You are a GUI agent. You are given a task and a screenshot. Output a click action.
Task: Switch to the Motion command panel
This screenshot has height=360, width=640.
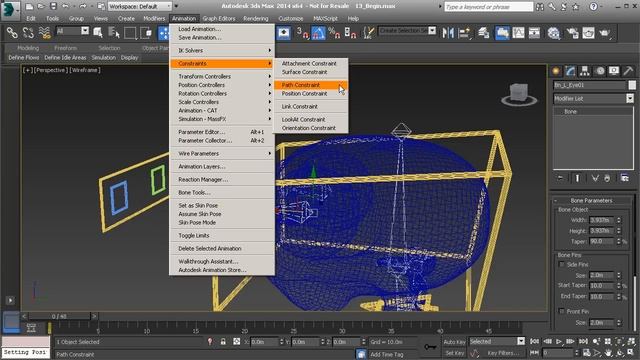pyautogui.click(x=600, y=71)
